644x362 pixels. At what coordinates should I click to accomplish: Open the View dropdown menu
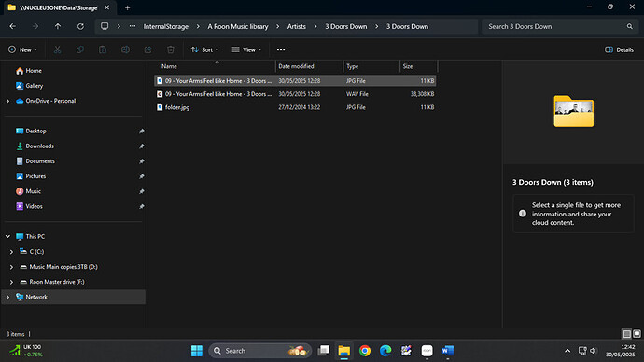(x=246, y=49)
